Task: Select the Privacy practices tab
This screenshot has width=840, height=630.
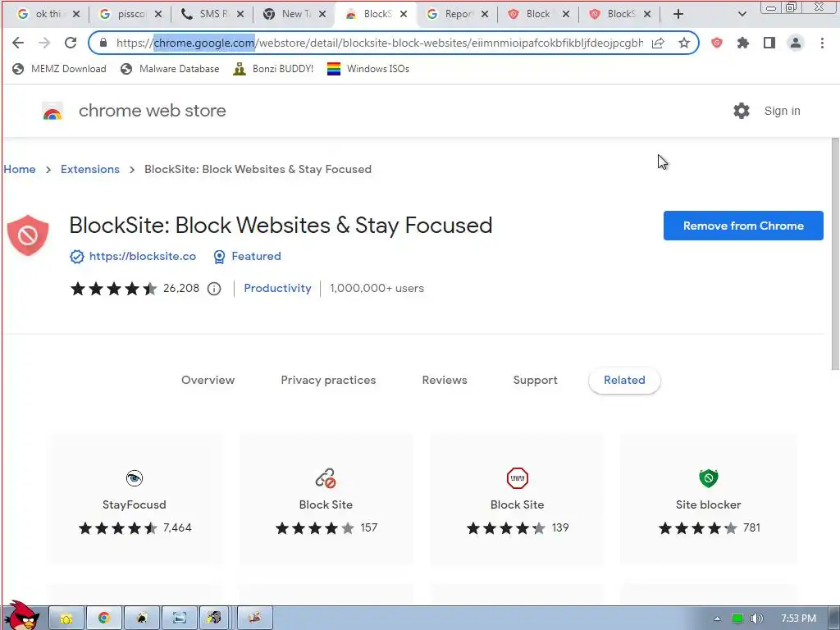Action: tap(328, 381)
